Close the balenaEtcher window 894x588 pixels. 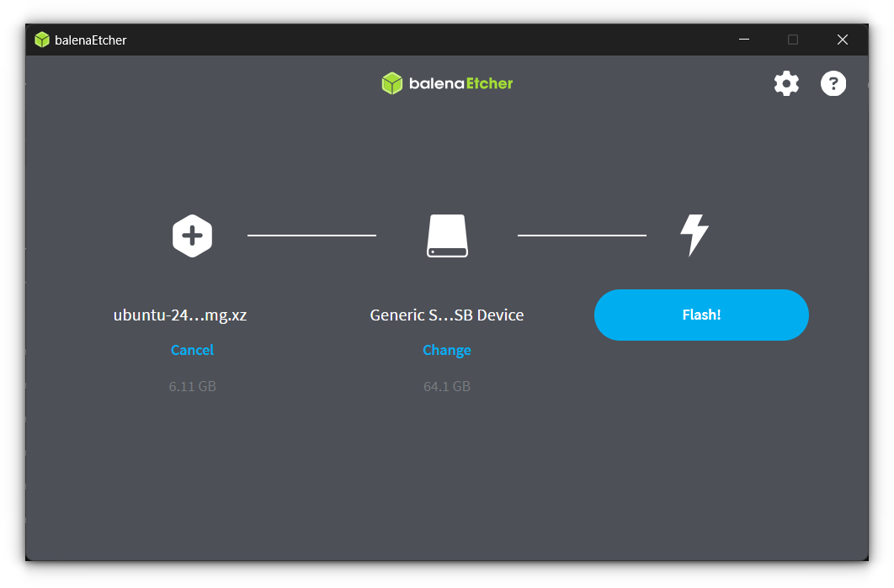(x=842, y=40)
